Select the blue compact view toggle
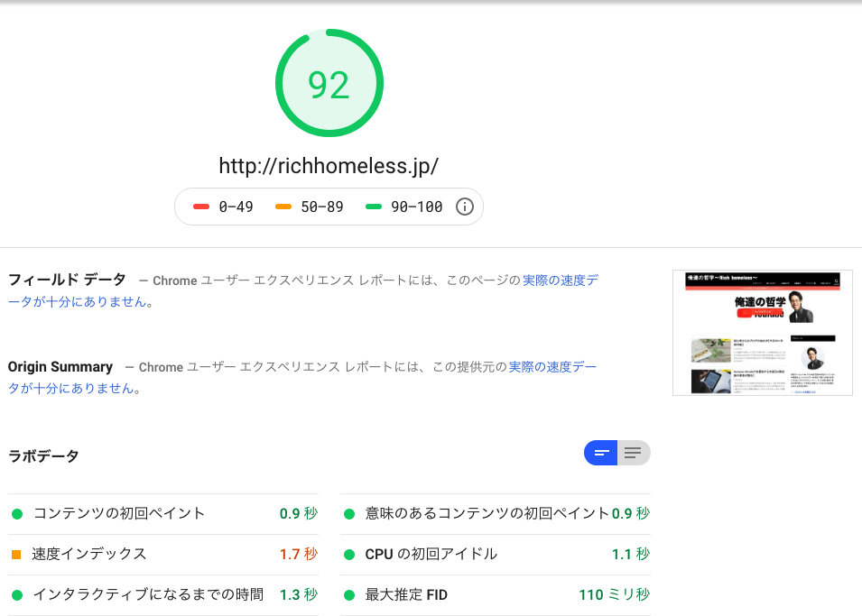This screenshot has height=616, width=862. click(601, 453)
